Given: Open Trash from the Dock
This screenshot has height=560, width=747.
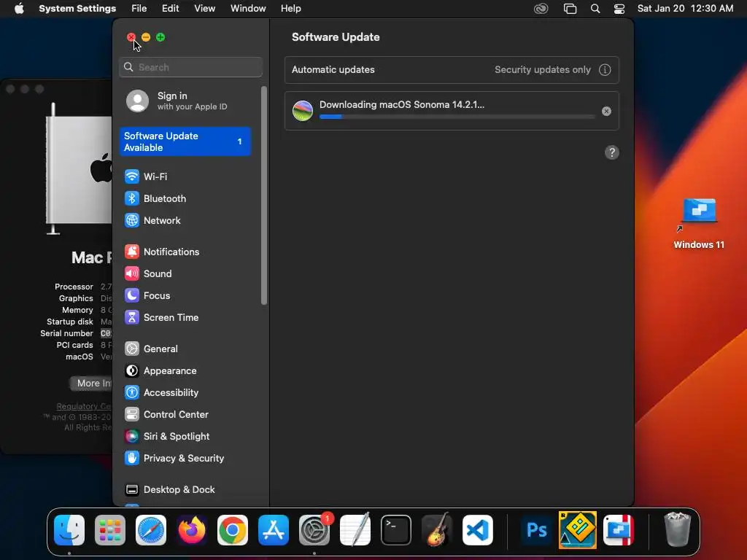Looking at the screenshot, I should [x=677, y=529].
